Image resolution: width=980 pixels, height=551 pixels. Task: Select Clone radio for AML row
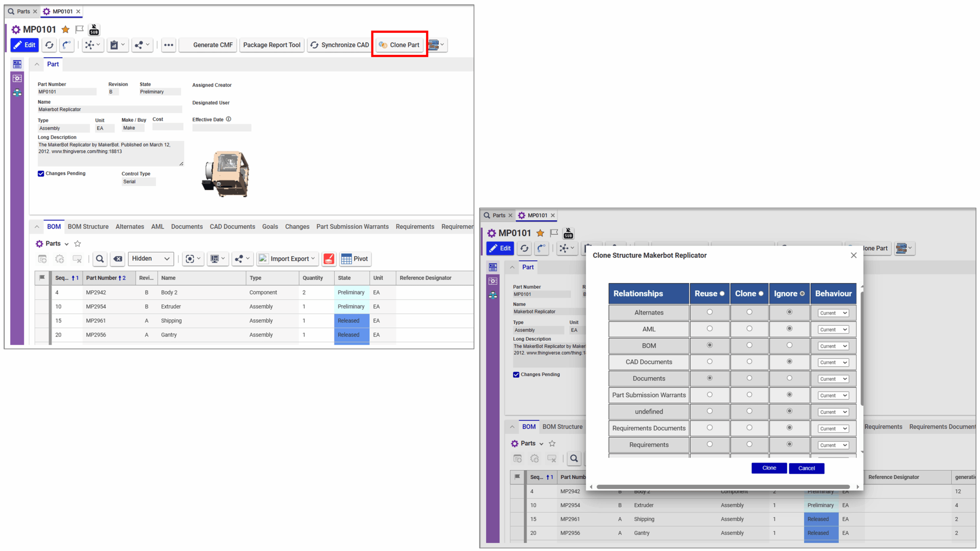(x=749, y=329)
